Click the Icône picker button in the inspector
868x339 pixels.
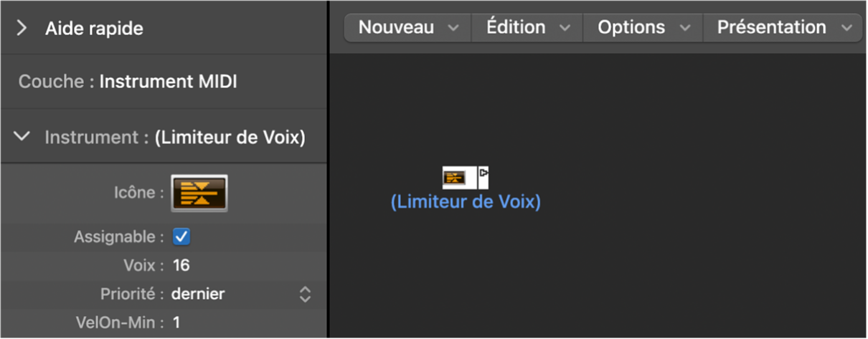[x=199, y=193]
